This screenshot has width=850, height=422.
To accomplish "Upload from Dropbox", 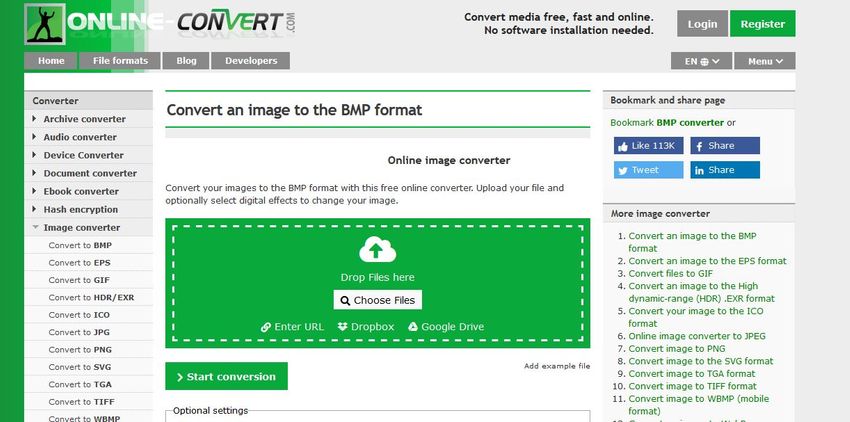I will pyautogui.click(x=366, y=327).
